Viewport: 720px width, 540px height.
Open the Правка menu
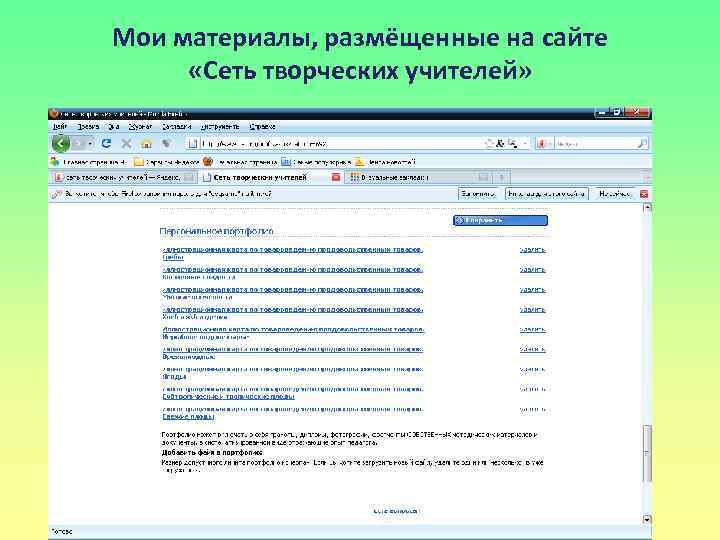point(88,126)
